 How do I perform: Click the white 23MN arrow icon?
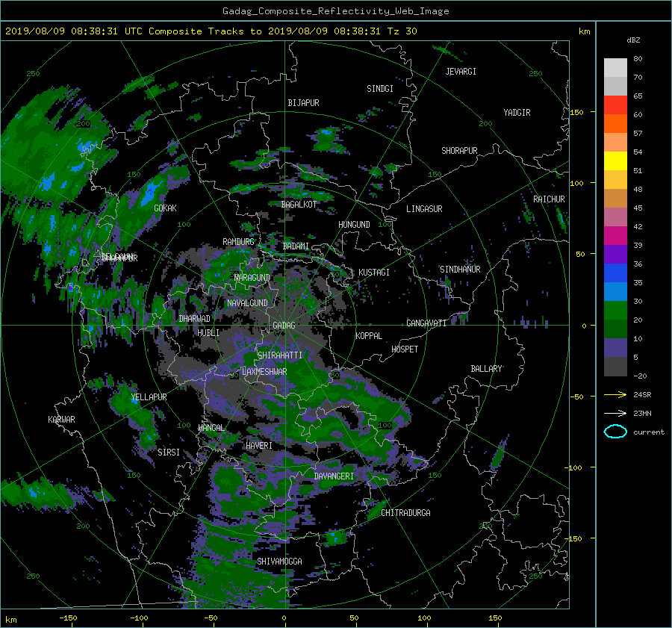pyautogui.click(x=615, y=413)
